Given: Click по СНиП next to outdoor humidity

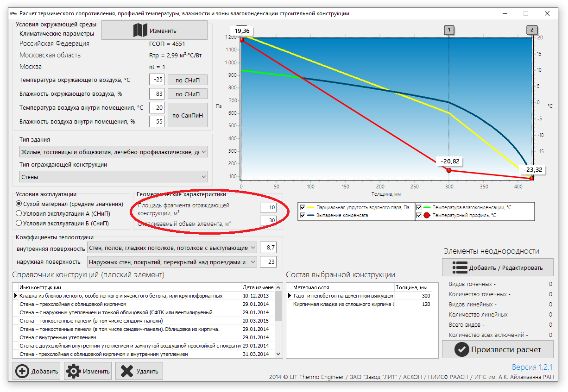Looking at the screenshot, I should tap(187, 94).
